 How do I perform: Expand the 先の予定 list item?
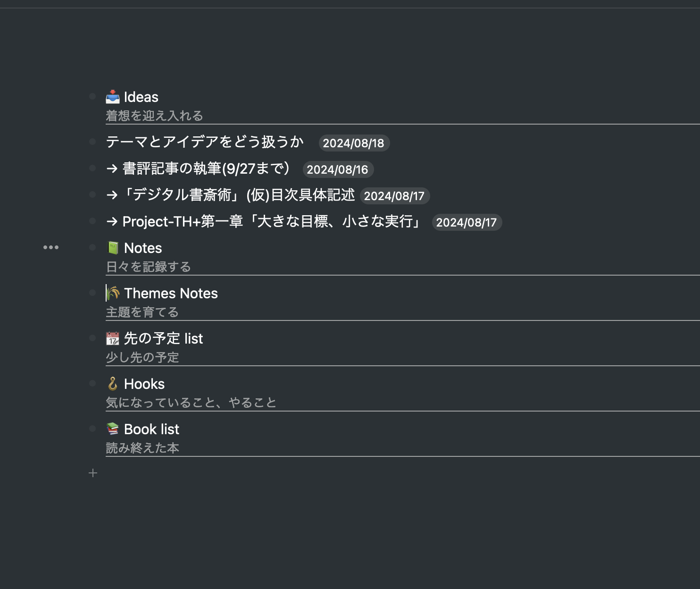pos(93,338)
